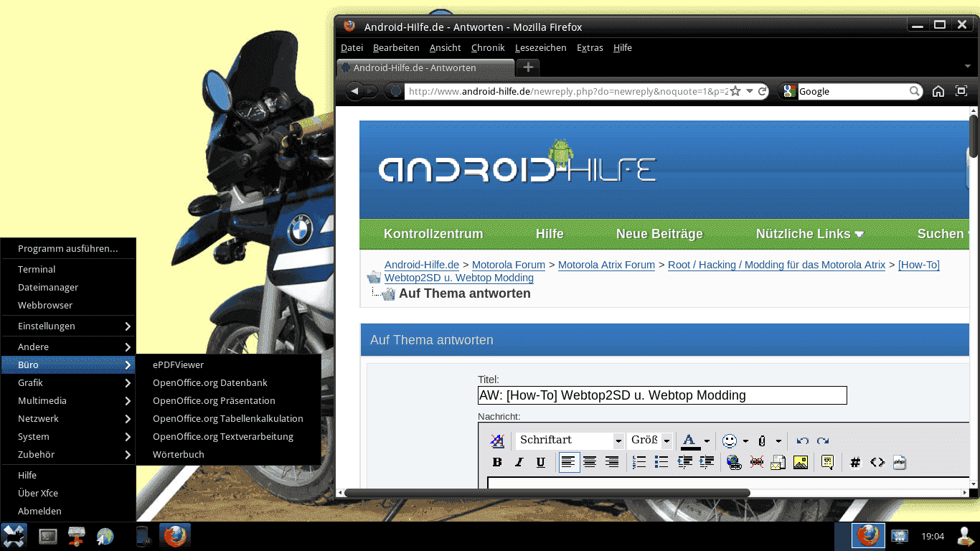
Task: Open the Chronik menu
Action: tap(488, 47)
